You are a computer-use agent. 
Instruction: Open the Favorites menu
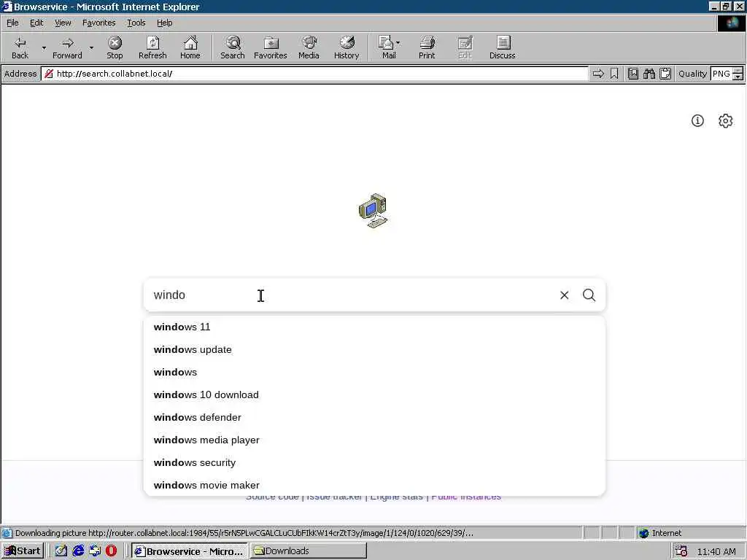(98, 23)
